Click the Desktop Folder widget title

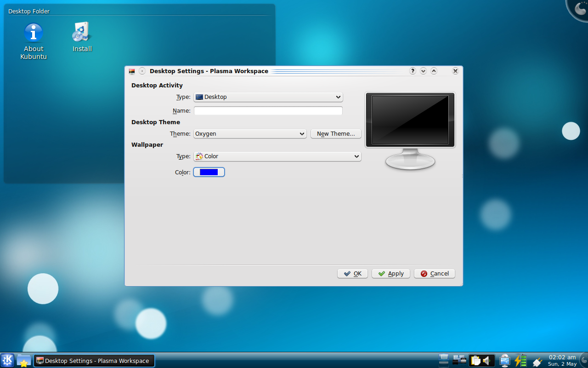pos(29,11)
